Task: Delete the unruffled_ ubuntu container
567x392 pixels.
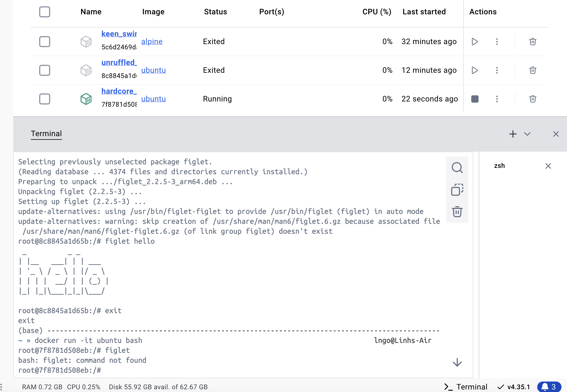Action: click(533, 70)
